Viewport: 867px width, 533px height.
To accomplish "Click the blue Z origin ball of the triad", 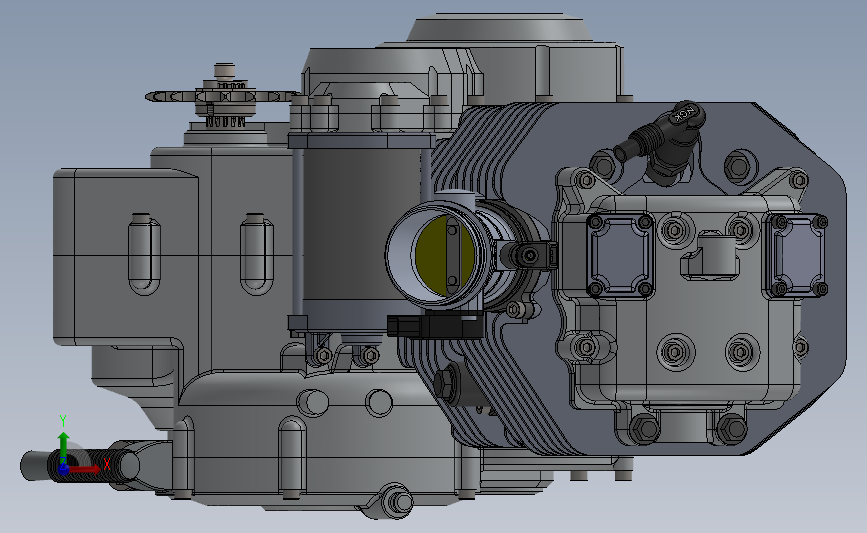I will point(63,469).
